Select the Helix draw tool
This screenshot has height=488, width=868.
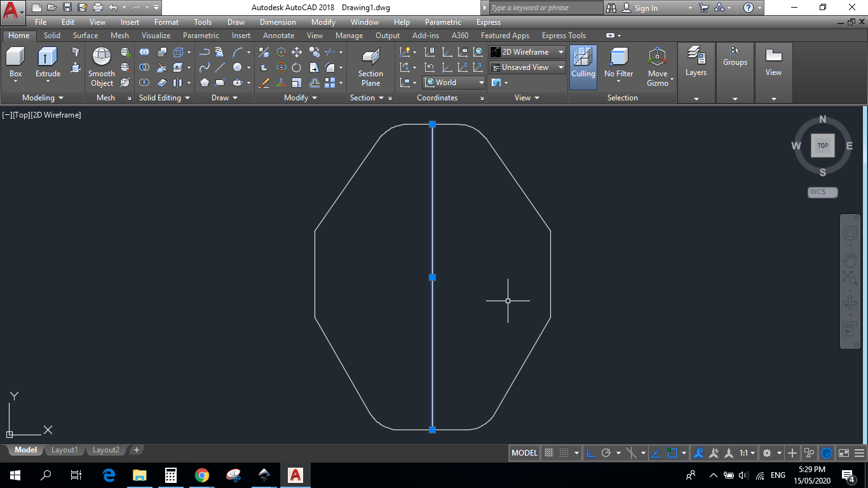tap(220, 52)
